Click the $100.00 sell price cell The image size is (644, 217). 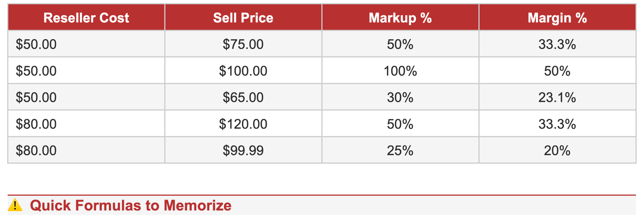[x=243, y=71]
